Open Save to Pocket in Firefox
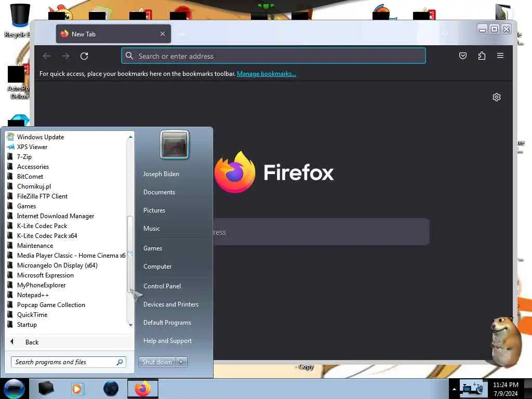 (463, 56)
